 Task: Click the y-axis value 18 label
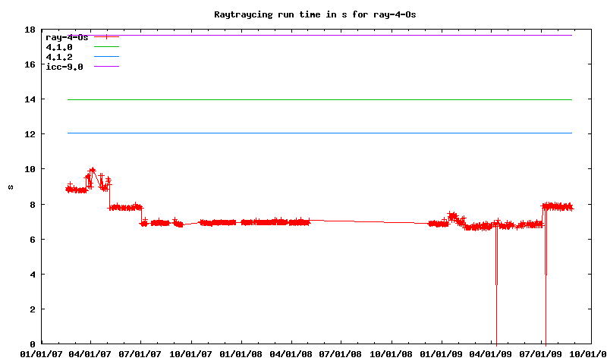pyautogui.click(x=30, y=30)
